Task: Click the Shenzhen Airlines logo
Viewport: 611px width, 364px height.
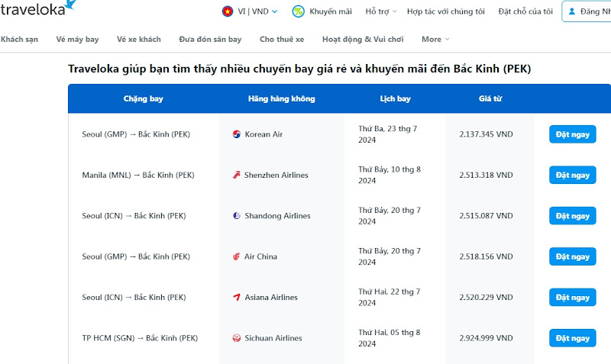Action: (237, 175)
